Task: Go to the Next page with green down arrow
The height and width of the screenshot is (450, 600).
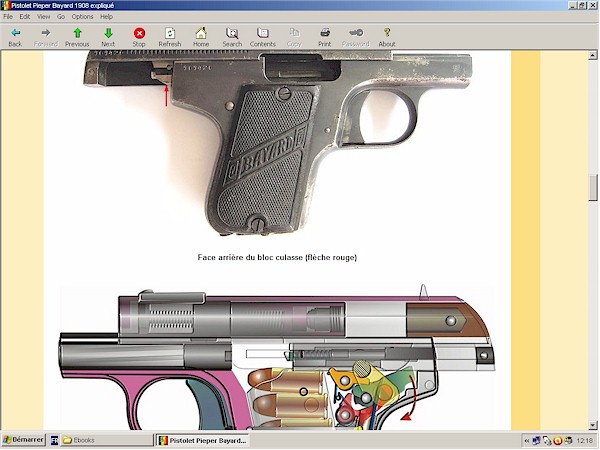Action: (108, 37)
